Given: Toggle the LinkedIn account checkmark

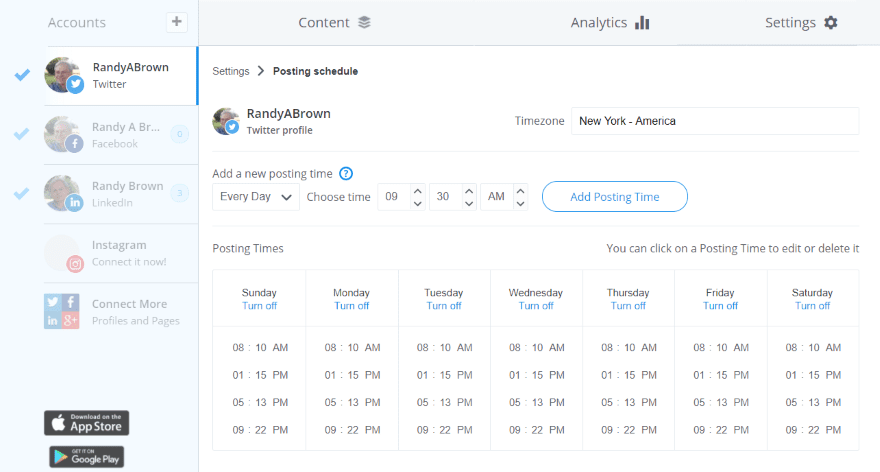Looking at the screenshot, I should (x=22, y=193).
